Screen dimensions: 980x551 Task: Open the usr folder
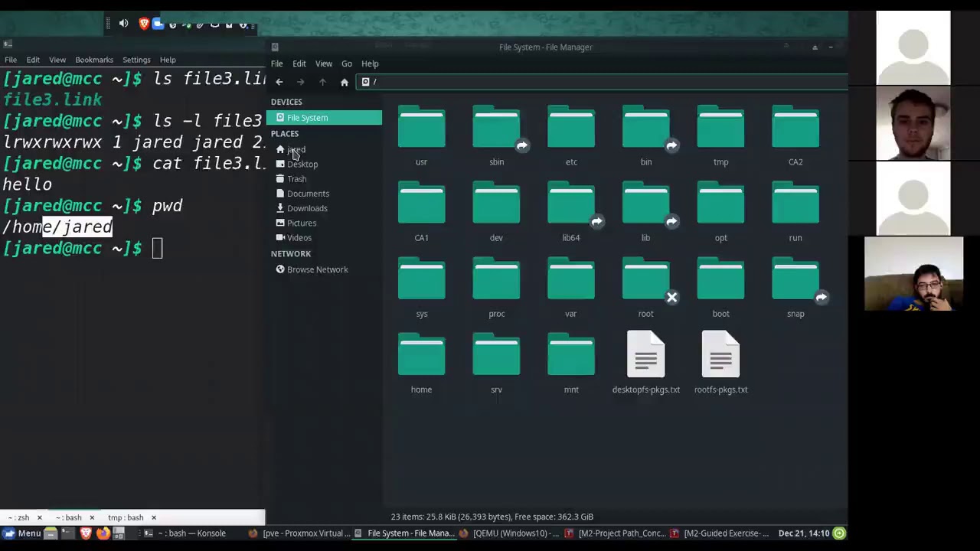421,135
